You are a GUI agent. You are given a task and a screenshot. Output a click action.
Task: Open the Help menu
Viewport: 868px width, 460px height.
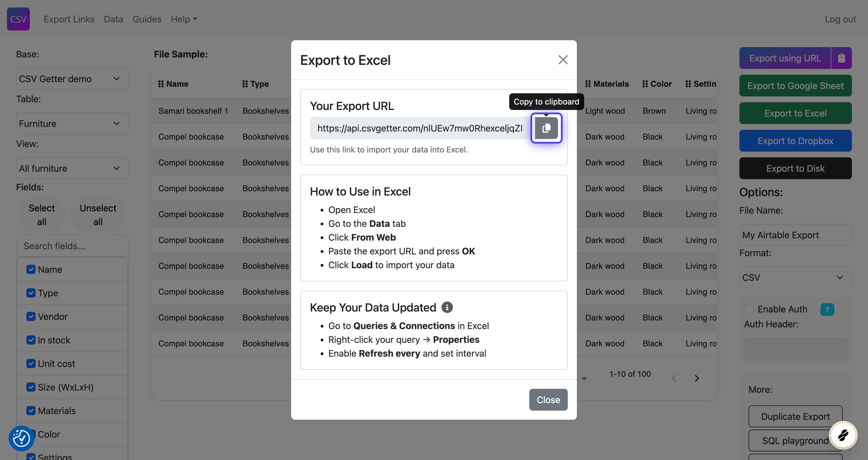click(x=184, y=19)
